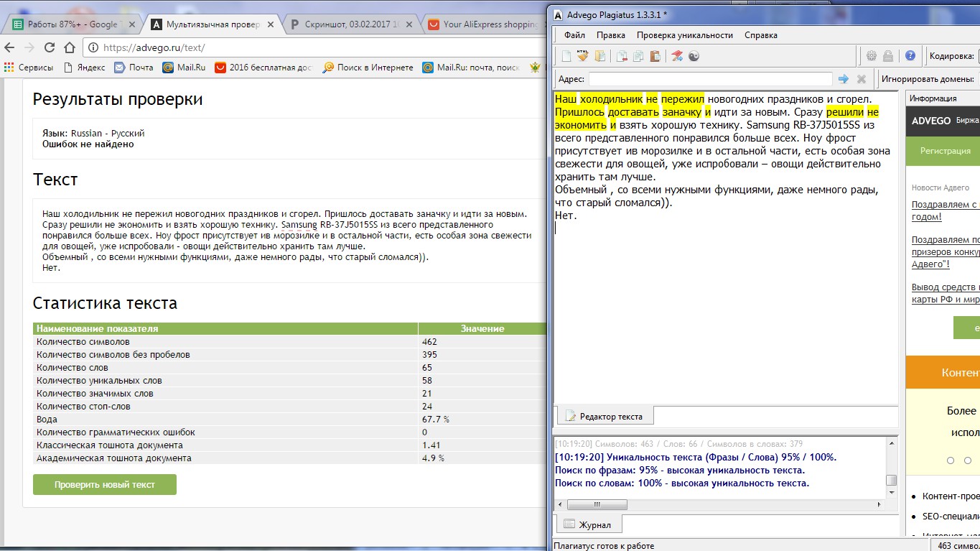Viewport: 980px width, 551px height.
Task: Click the Наименование показателя column header
Action: point(225,328)
